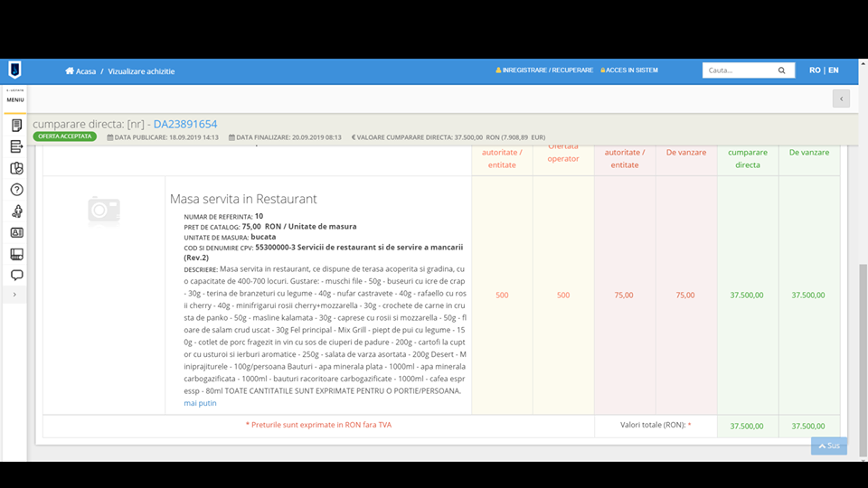Screen dimensions: 868x488
Task: Open the document icon in sidebar
Action: coord(16,125)
